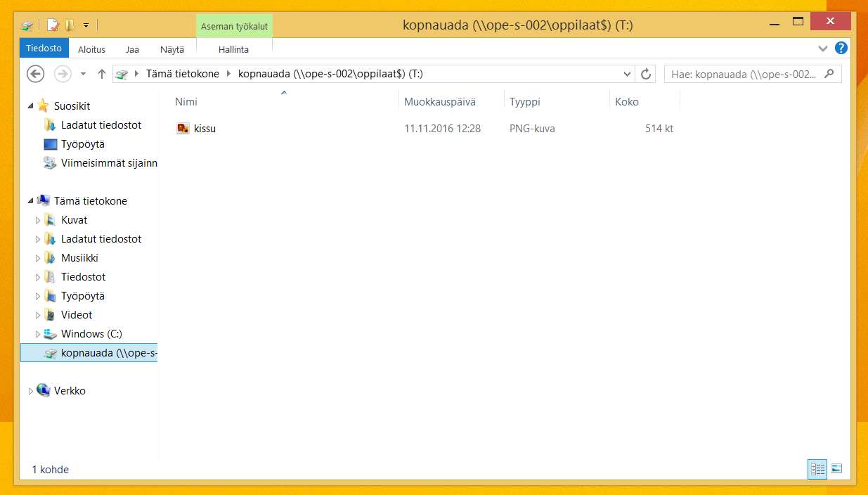Viewport: 868px width, 495px height.
Task: Switch to details list view in status bar
Action: click(817, 469)
